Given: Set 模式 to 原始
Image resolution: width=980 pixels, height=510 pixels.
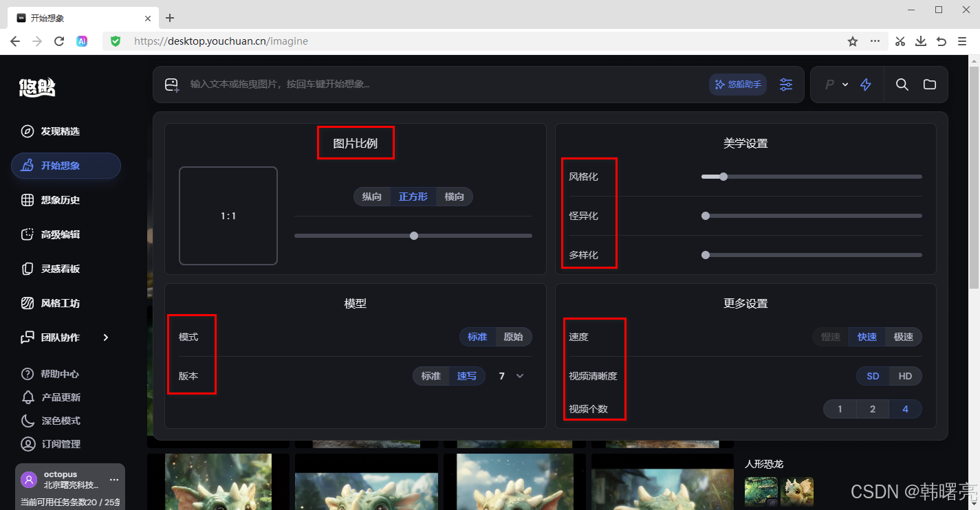Looking at the screenshot, I should pyautogui.click(x=514, y=337).
